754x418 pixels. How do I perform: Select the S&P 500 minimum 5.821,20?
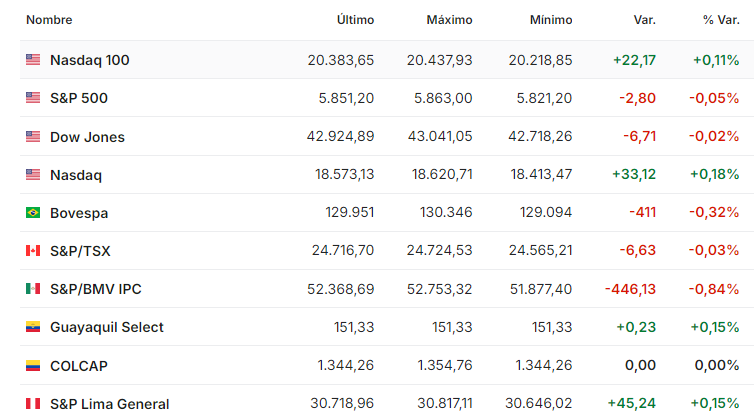(x=544, y=98)
